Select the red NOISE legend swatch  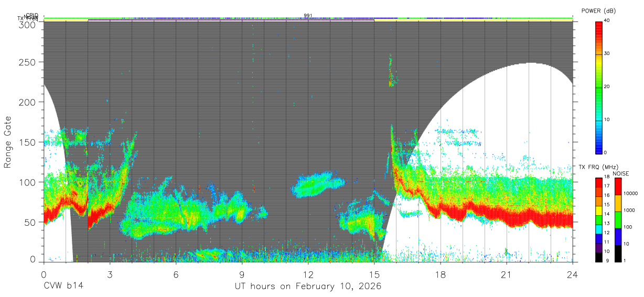[618, 186]
